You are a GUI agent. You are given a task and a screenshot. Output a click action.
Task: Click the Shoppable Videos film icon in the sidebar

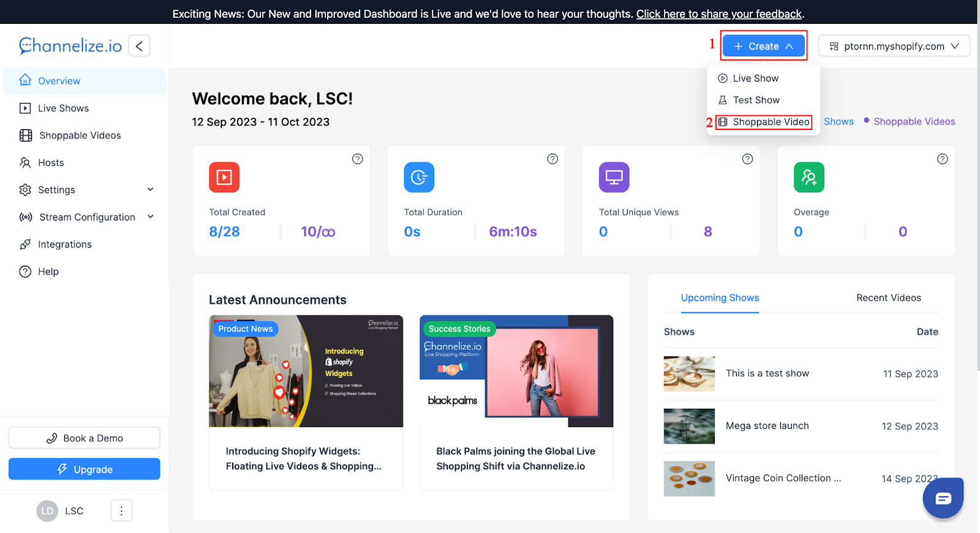(x=26, y=135)
